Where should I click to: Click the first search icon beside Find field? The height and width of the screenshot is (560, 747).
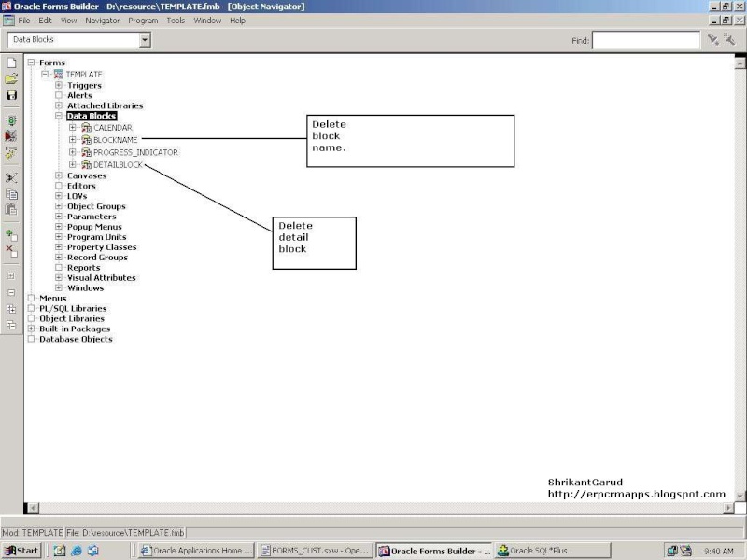pos(713,39)
